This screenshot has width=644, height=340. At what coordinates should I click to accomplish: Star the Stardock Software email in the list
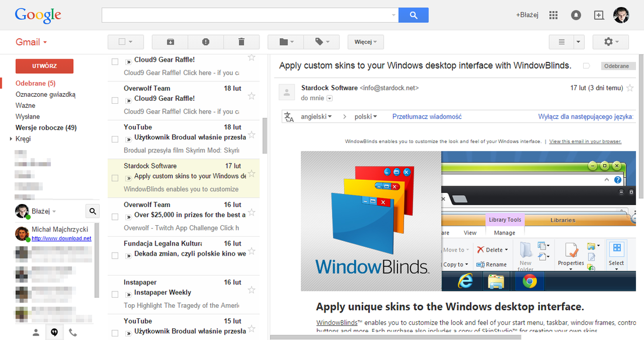(252, 174)
